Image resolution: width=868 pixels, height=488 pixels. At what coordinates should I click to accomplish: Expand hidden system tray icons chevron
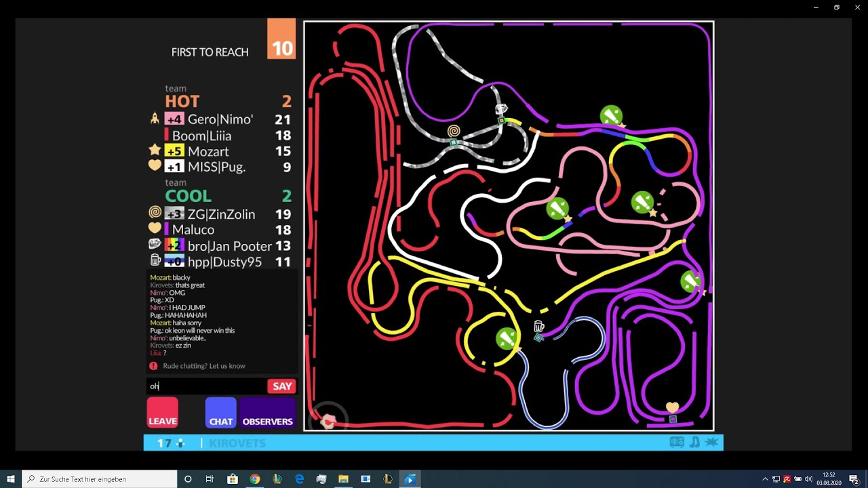click(x=765, y=479)
